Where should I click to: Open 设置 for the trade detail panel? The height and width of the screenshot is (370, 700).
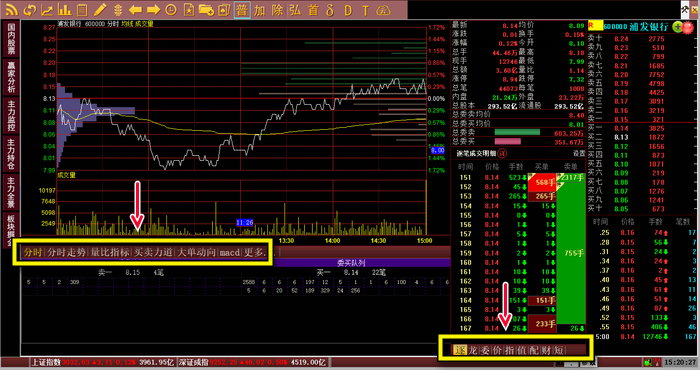(x=579, y=153)
